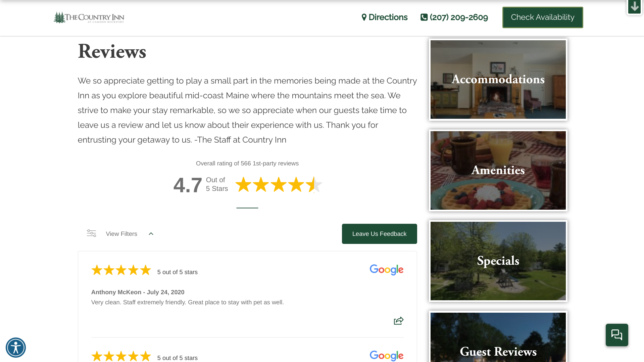Click the first review's five-star rating
The height and width of the screenshot is (362, 644).
pyautogui.click(x=121, y=270)
